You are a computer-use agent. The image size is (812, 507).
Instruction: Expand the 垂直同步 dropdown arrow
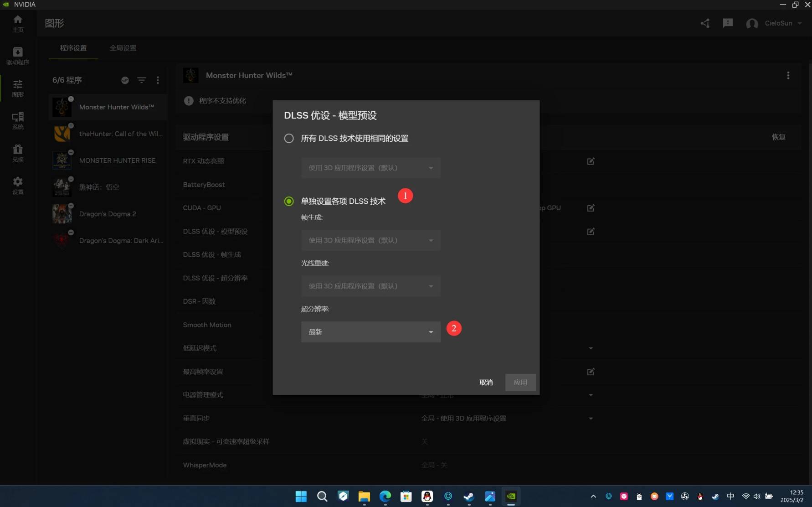click(x=591, y=419)
